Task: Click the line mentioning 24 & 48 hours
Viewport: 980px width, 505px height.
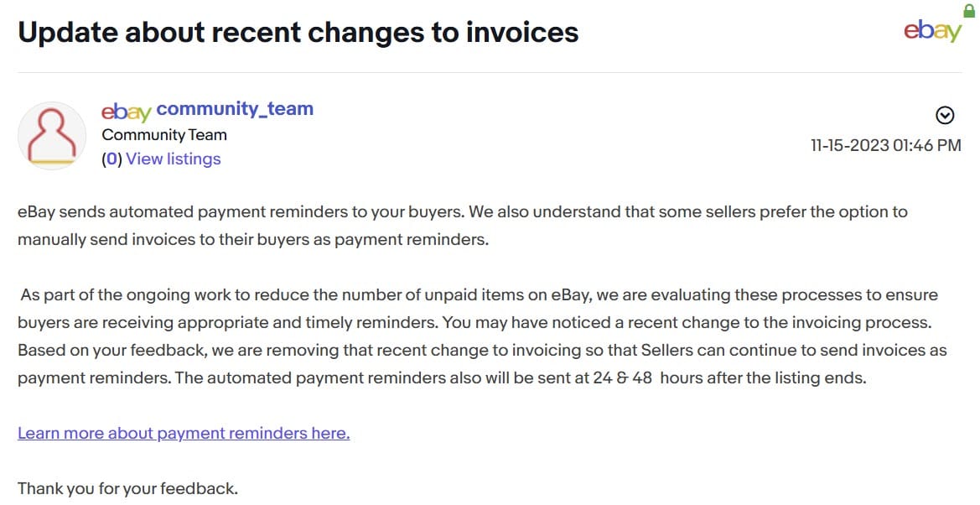Action: point(441,377)
